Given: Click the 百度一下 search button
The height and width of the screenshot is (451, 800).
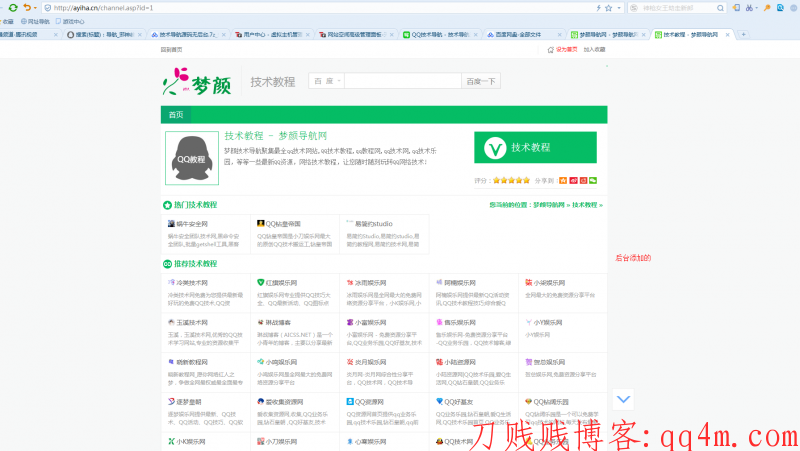Looking at the screenshot, I should click(x=481, y=81).
